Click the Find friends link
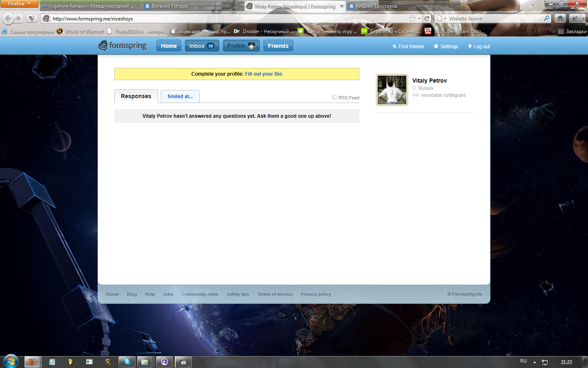The width and height of the screenshot is (588, 368). pyautogui.click(x=408, y=47)
